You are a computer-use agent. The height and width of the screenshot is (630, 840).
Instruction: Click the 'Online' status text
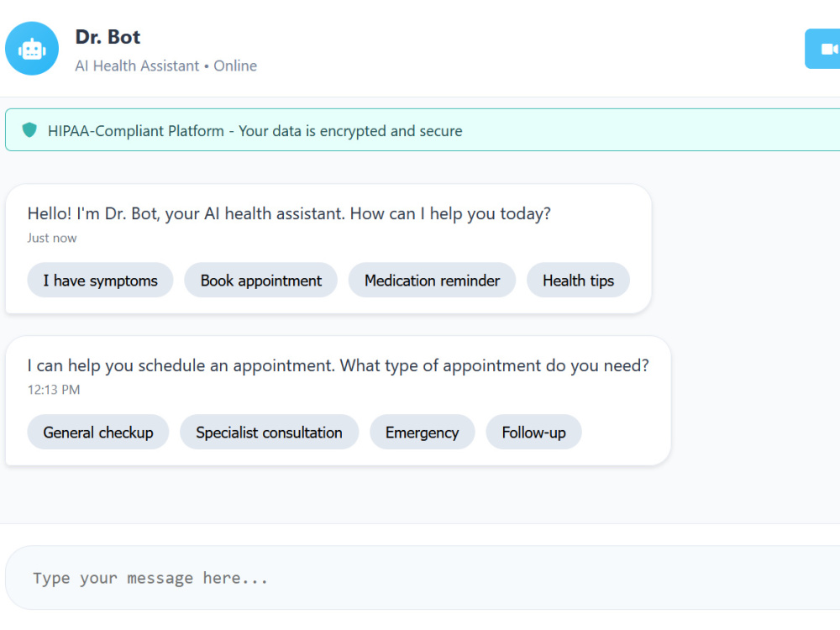(235, 66)
